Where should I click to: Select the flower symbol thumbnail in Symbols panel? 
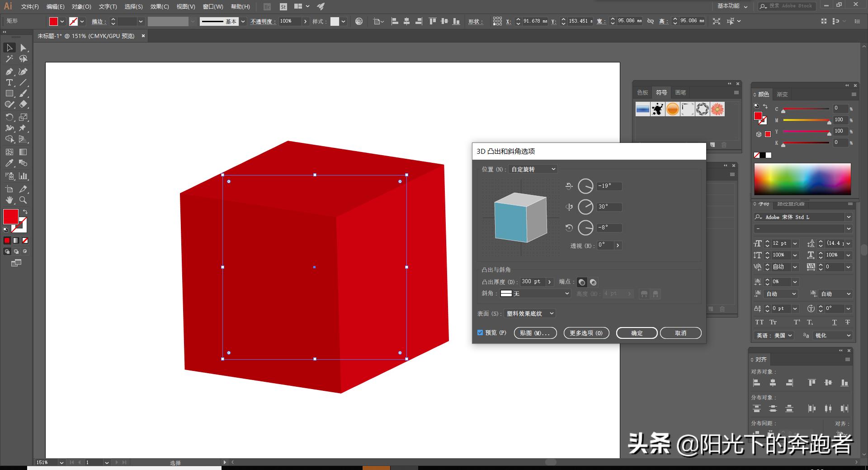(x=717, y=109)
